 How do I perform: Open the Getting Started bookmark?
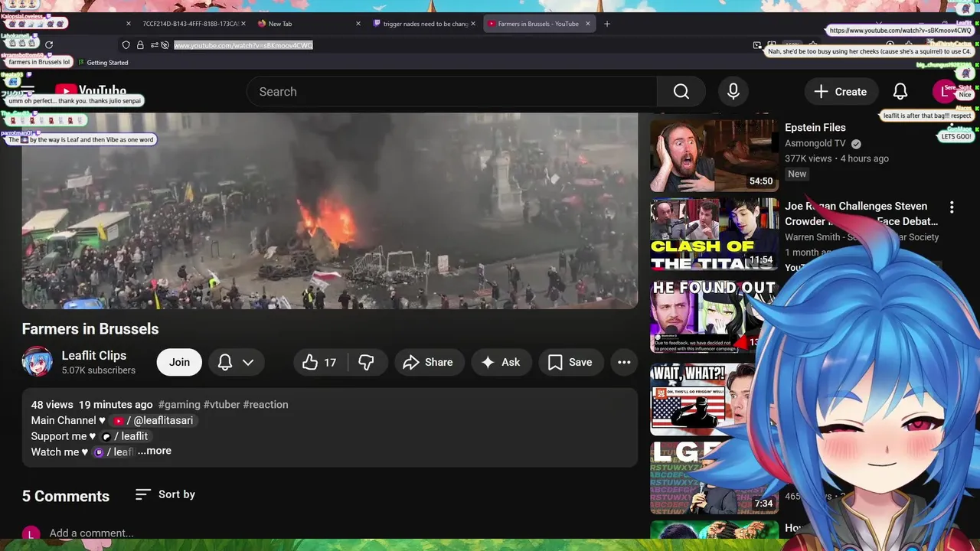[103, 63]
